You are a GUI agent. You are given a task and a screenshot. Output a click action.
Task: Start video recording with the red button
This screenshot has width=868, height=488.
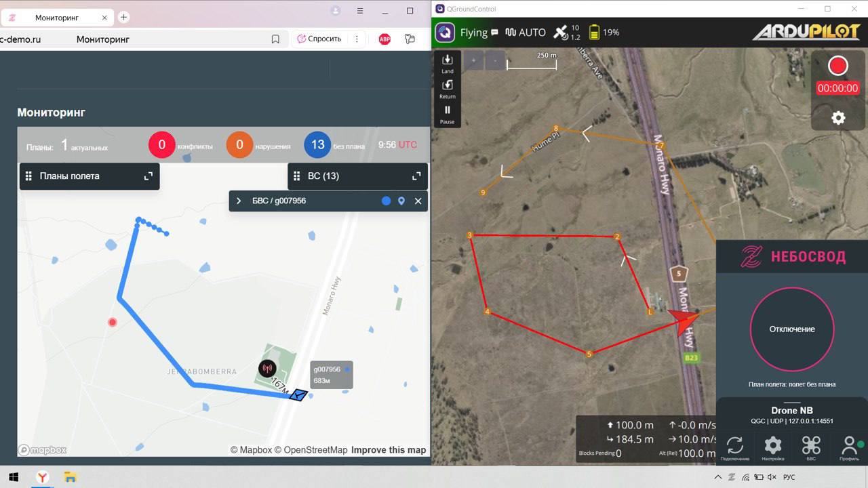[838, 66]
